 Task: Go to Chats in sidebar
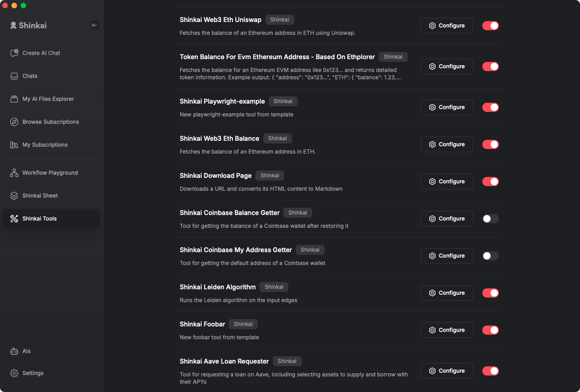coord(51,76)
